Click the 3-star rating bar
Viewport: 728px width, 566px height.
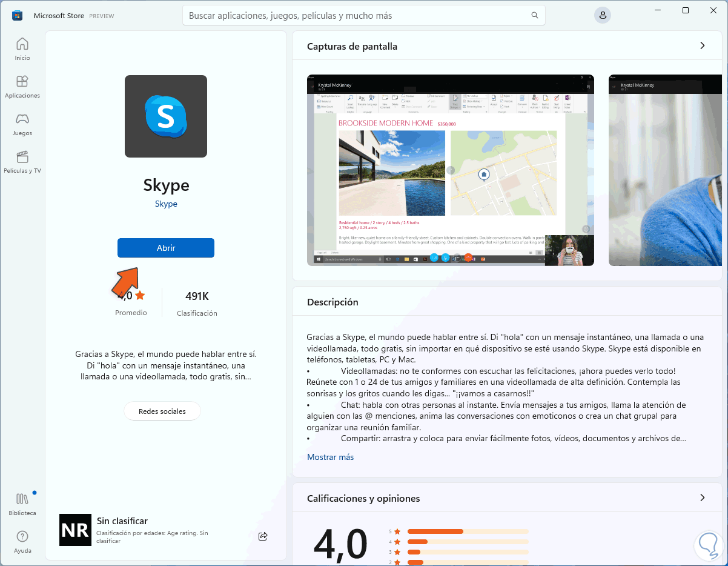pyautogui.click(x=468, y=552)
